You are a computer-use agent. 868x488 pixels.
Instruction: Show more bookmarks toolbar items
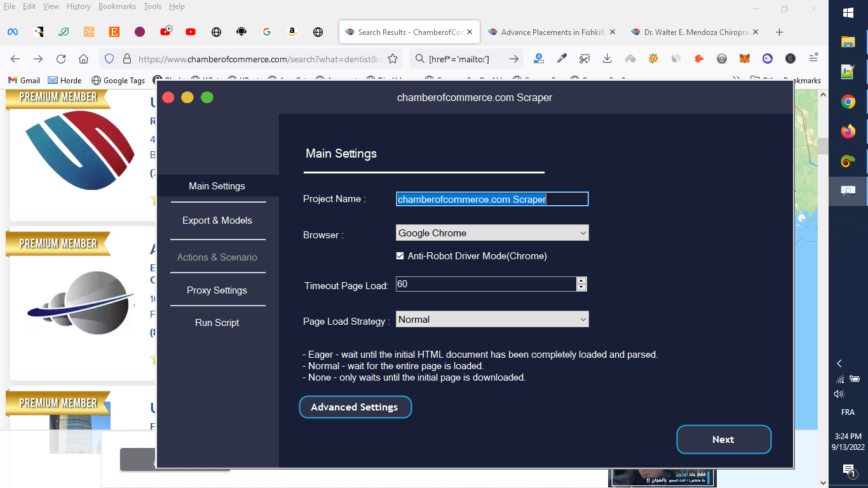coord(737,81)
